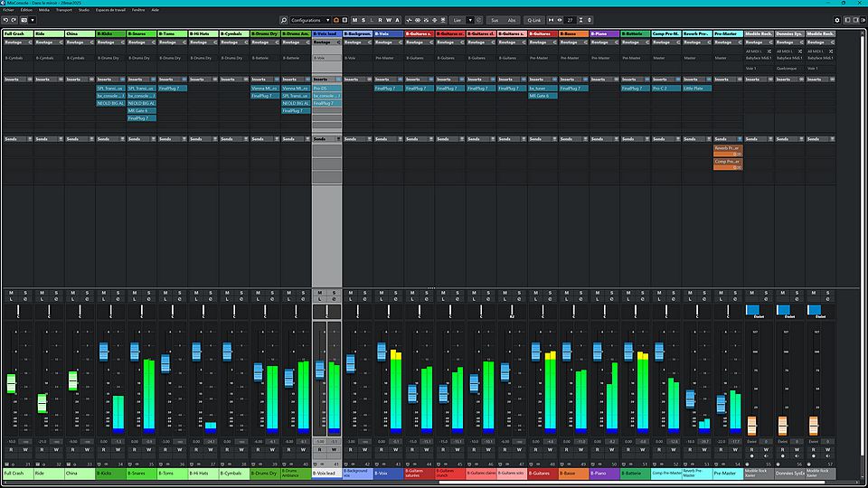868x488 pixels.
Task: Click the phase invert icon on B-Toms
Action: tap(178, 300)
